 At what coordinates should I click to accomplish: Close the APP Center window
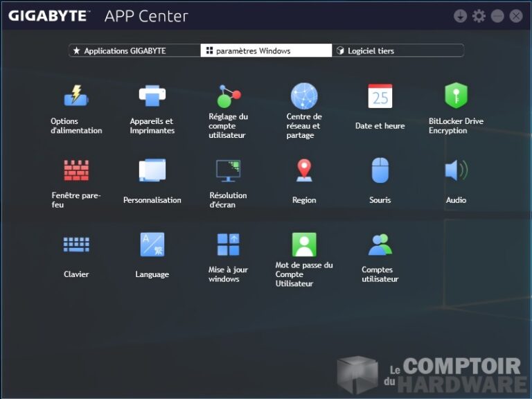click(516, 16)
